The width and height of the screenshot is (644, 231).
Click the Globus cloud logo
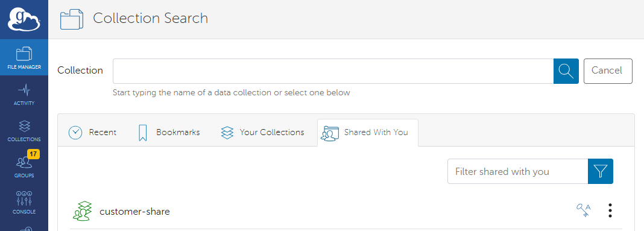coord(24,20)
